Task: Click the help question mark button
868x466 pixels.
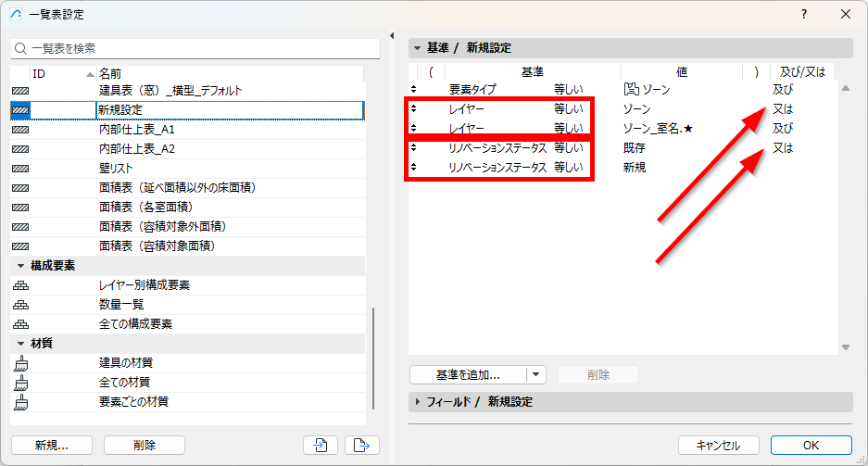Action: tap(804, 15)
